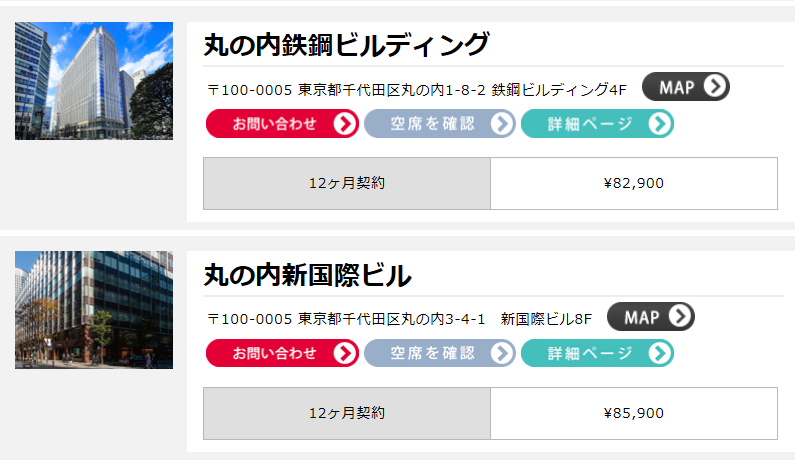795x463 pixels.
Task: Click お問い合わせ for 丸の内新国際ビル
Action: [282, 353]
